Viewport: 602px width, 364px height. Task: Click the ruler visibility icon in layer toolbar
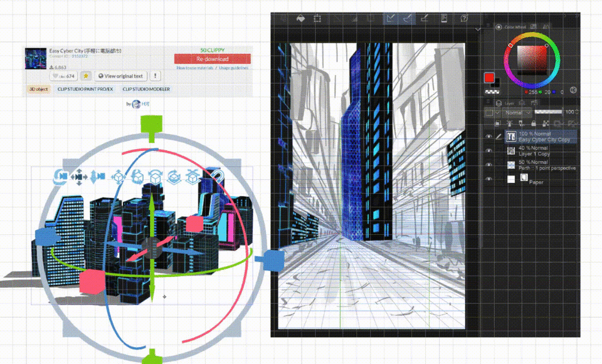click(572, 123)
